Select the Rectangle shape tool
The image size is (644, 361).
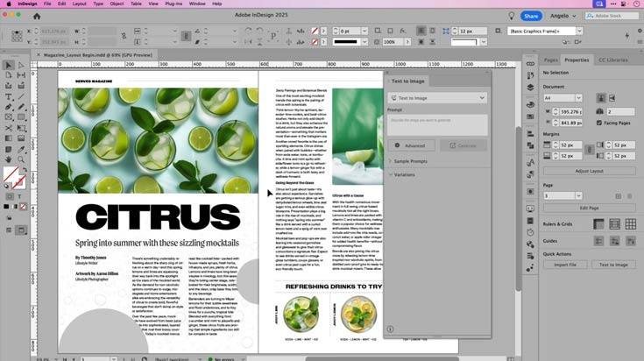21,117
